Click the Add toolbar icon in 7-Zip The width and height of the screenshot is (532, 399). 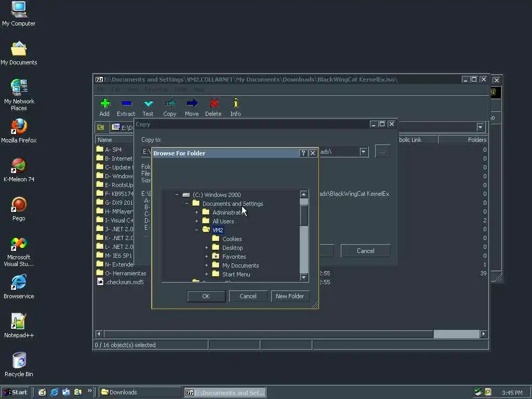point(105,107)
